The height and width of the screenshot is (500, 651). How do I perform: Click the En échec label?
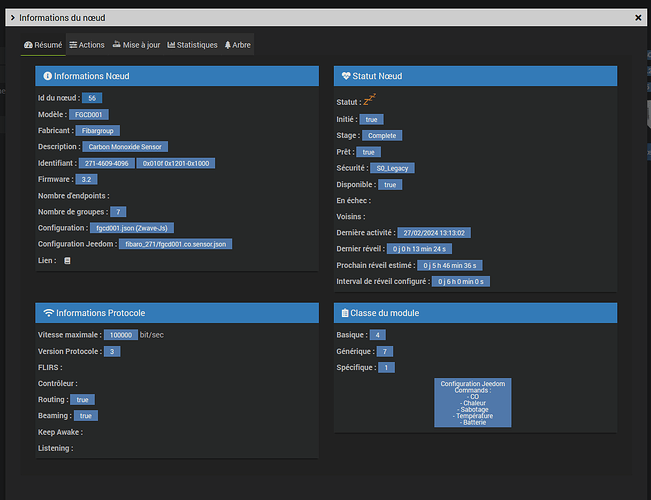[354, 201]
